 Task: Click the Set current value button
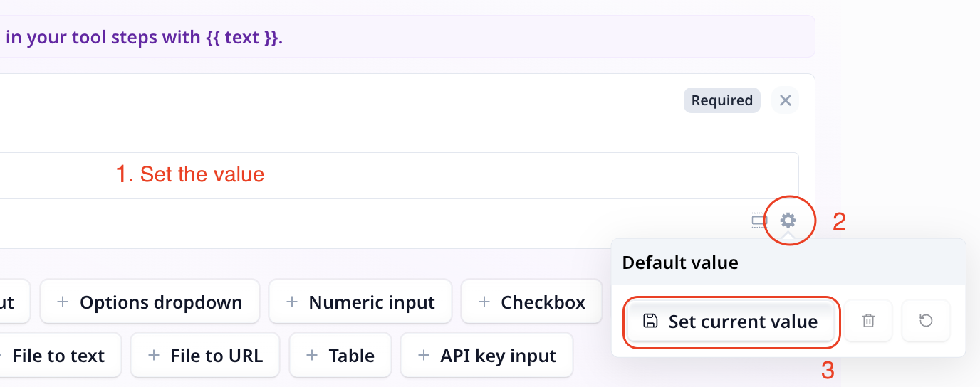tap(731, 322)
